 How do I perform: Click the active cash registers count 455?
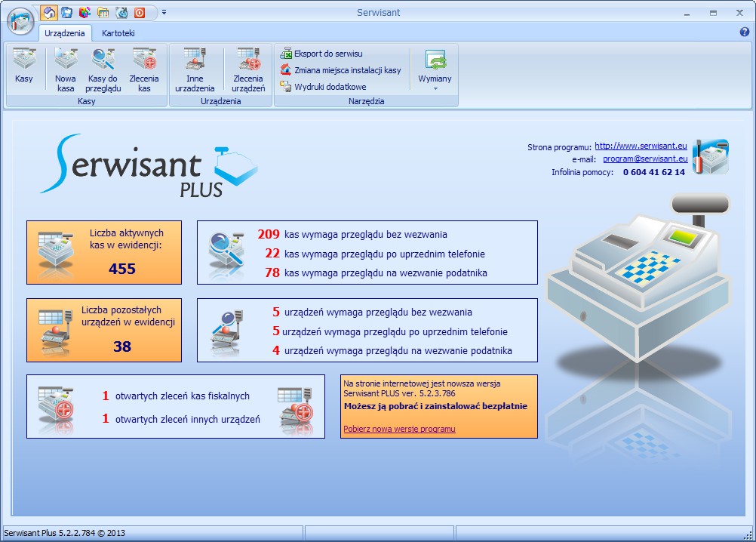(x=122, y=269)
